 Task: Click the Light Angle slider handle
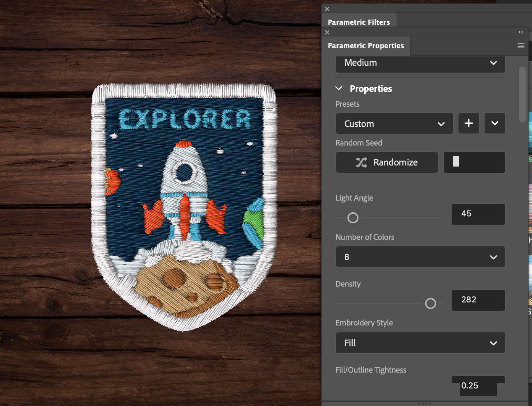pyautogui.click(x=353, y=218)
